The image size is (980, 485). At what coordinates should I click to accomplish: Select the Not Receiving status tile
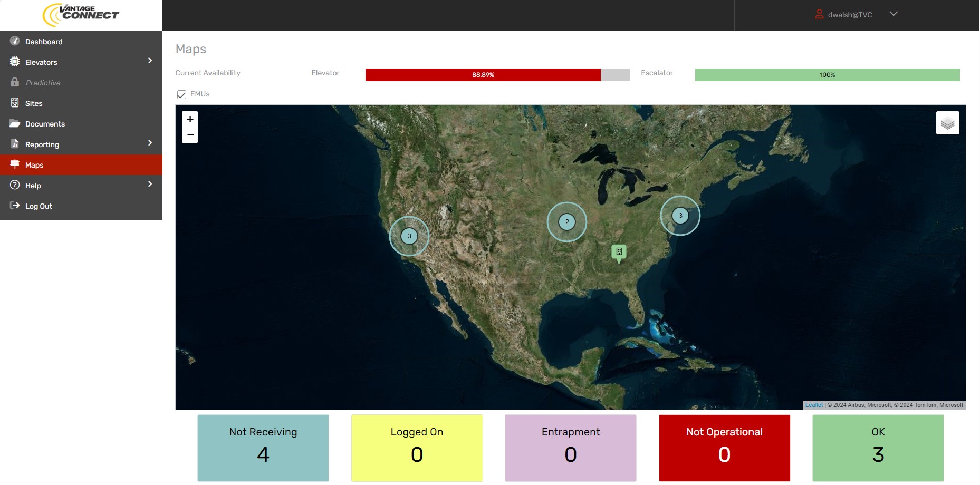click(263, 448)
